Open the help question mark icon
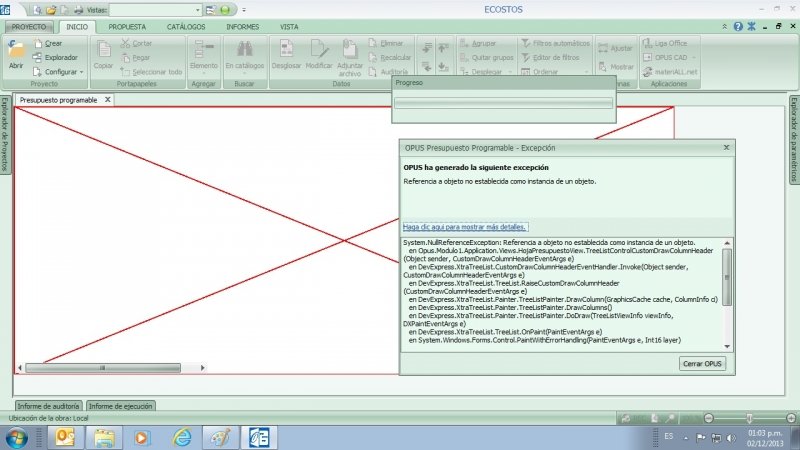 (x=739, y=26)
